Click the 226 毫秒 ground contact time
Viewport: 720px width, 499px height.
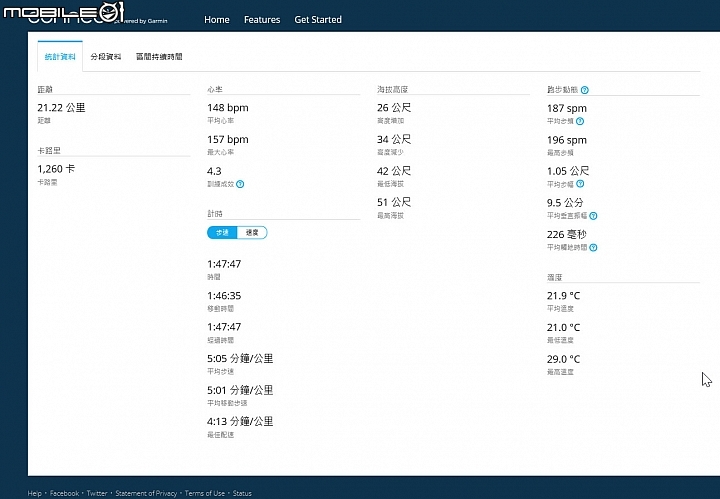567,235
